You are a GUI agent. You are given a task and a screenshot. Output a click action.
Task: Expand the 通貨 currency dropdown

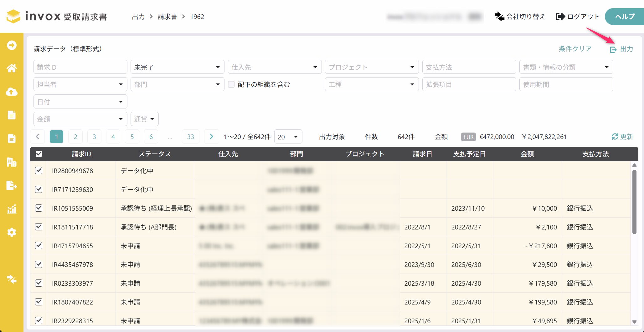click(144, 119)
